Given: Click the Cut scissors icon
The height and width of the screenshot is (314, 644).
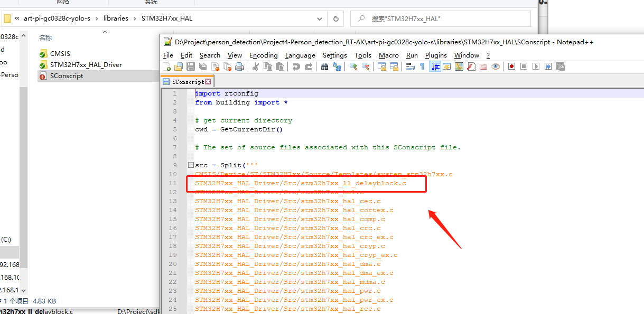Looking at the screenshot, I should 255,66.
